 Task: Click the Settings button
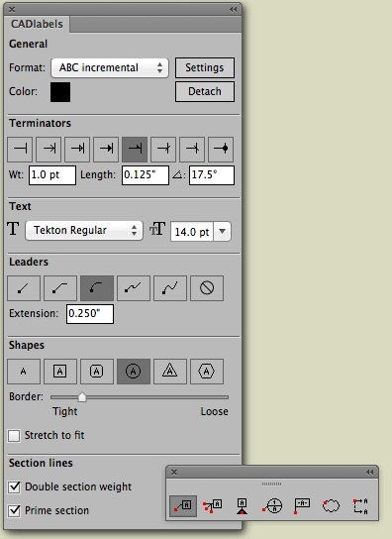coord(205,67)
